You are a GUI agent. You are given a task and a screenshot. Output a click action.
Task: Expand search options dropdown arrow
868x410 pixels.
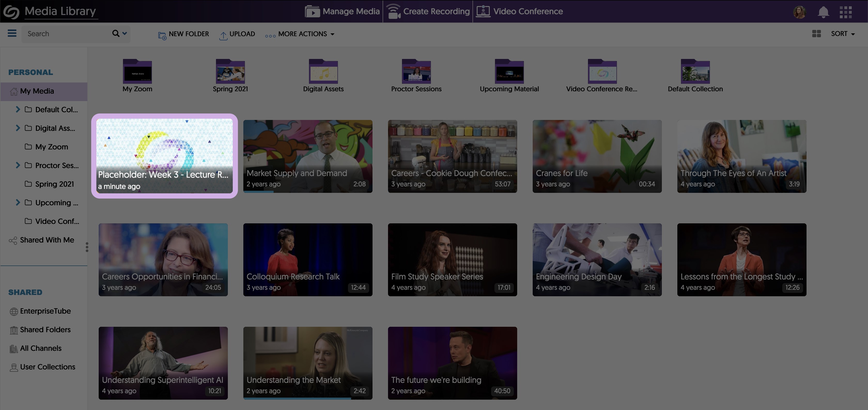tap(125, 33)
